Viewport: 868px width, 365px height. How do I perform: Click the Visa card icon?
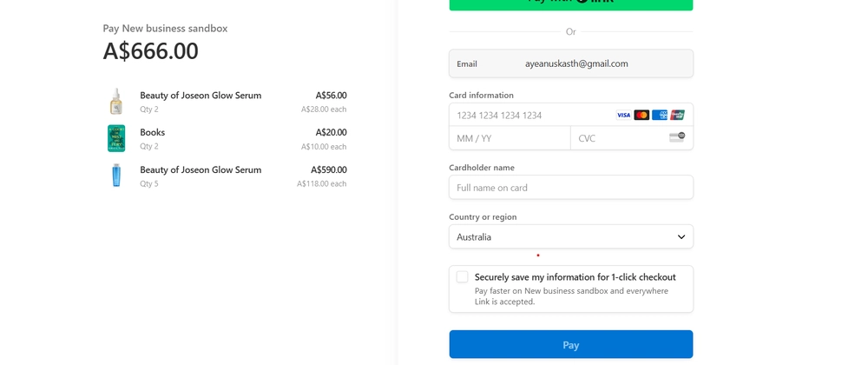click(x=623, y=116)
